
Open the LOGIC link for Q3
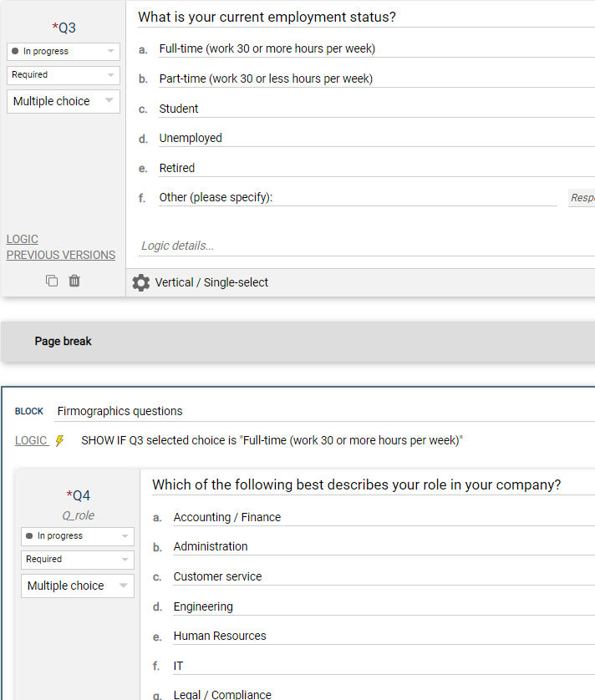pos(23,239)
